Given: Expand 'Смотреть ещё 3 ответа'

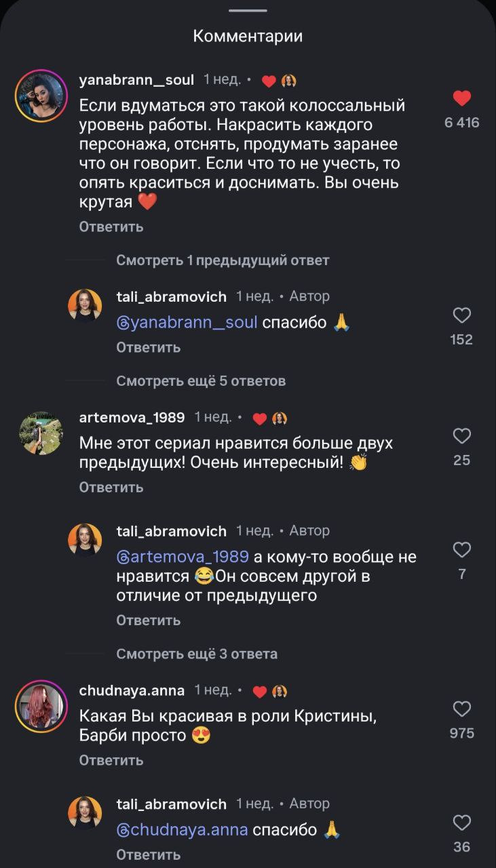Looking at the screenshot, I should (197, 654).
